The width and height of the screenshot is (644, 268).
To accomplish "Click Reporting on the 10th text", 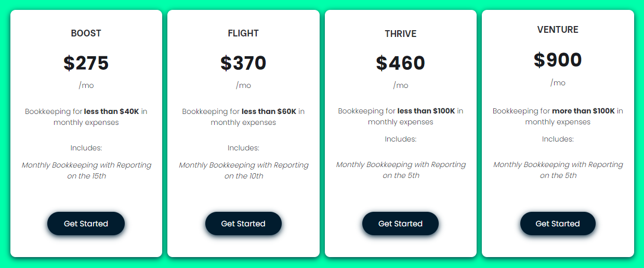I will click(244, 171).
